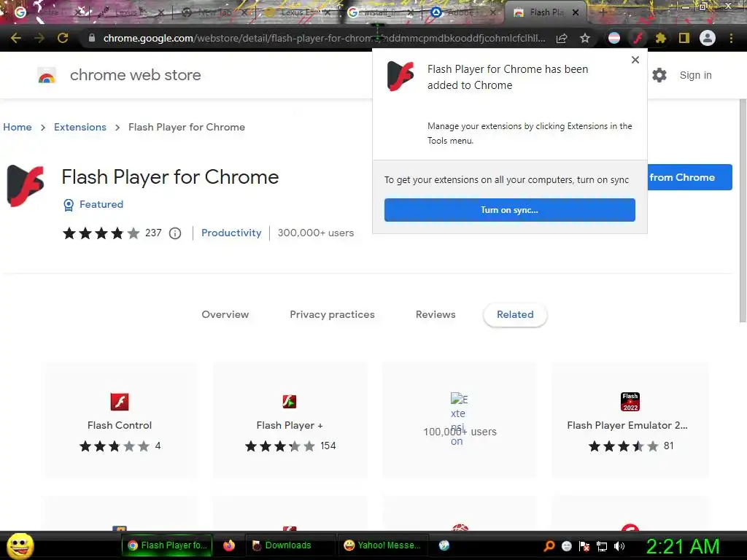This screenshot has width=747, height=560.
Task: Open Yahoo! Messenger from the taskbar
Action: coord(382,545)
